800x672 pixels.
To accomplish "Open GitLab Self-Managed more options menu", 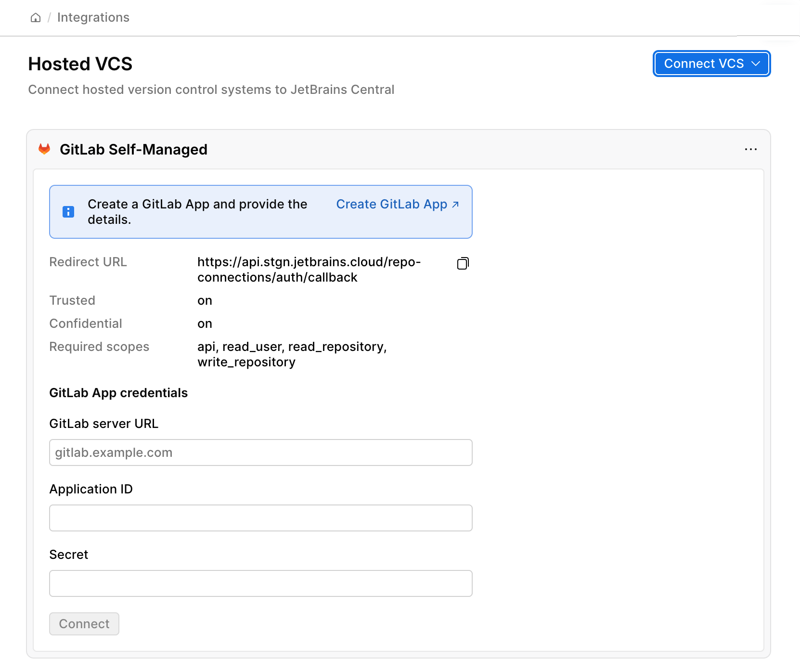I will (750, 149).
